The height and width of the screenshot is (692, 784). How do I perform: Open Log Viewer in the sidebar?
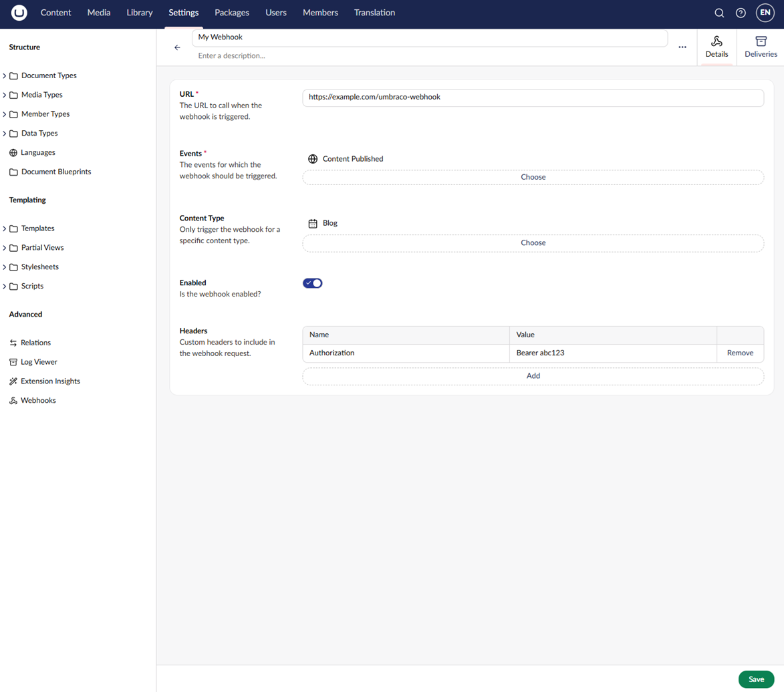point(39,362)
